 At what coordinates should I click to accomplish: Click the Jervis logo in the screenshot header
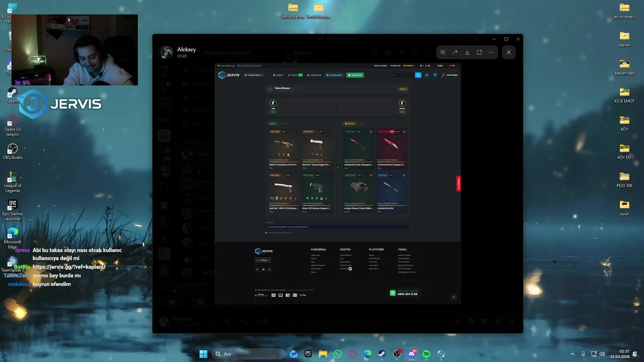(x=229, y=75)
